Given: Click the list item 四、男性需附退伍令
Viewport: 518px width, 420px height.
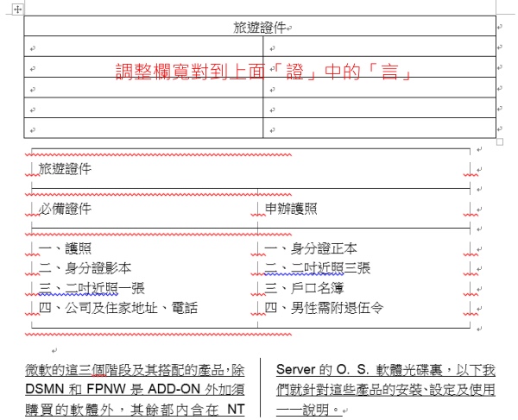Looking at the screenshot, I should tap(324, 308).
